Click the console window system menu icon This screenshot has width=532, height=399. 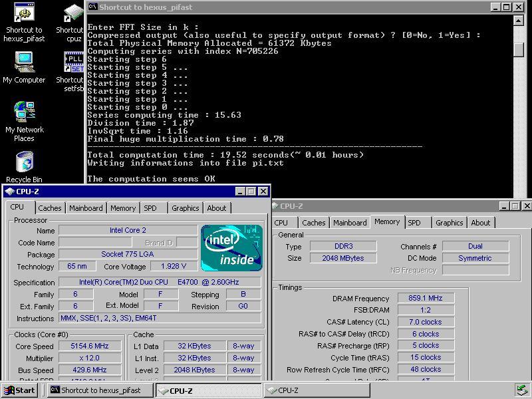(92, 7)
